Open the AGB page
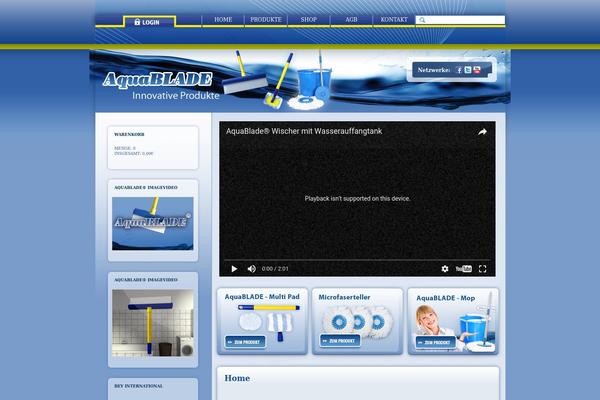The height and width of the screenshot is (400, 600). pos(351,20)
